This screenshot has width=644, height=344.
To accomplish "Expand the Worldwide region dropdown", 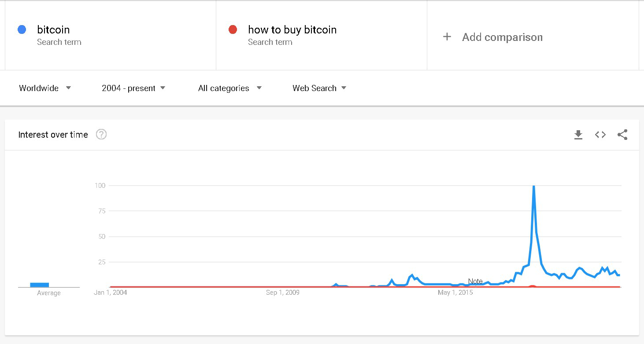I will (45, 88).
